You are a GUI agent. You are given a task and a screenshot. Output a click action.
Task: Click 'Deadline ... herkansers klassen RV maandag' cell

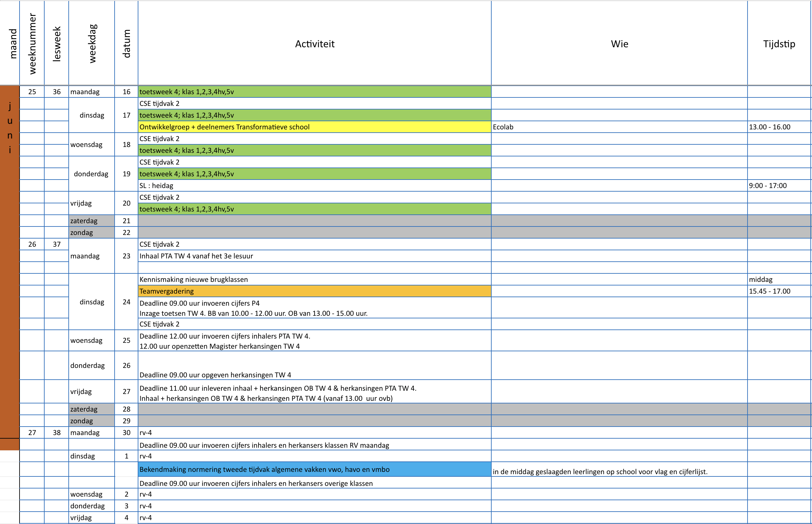(315, 444)
